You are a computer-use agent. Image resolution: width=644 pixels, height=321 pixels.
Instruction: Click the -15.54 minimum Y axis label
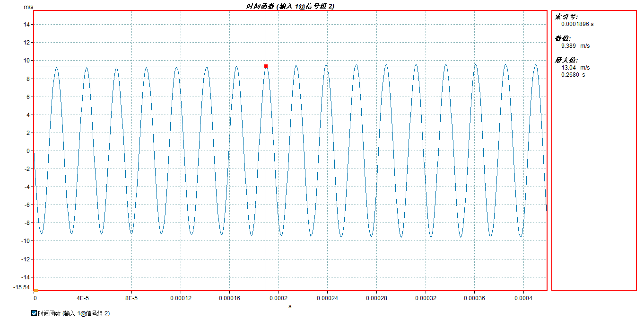[x=22, y=287]
